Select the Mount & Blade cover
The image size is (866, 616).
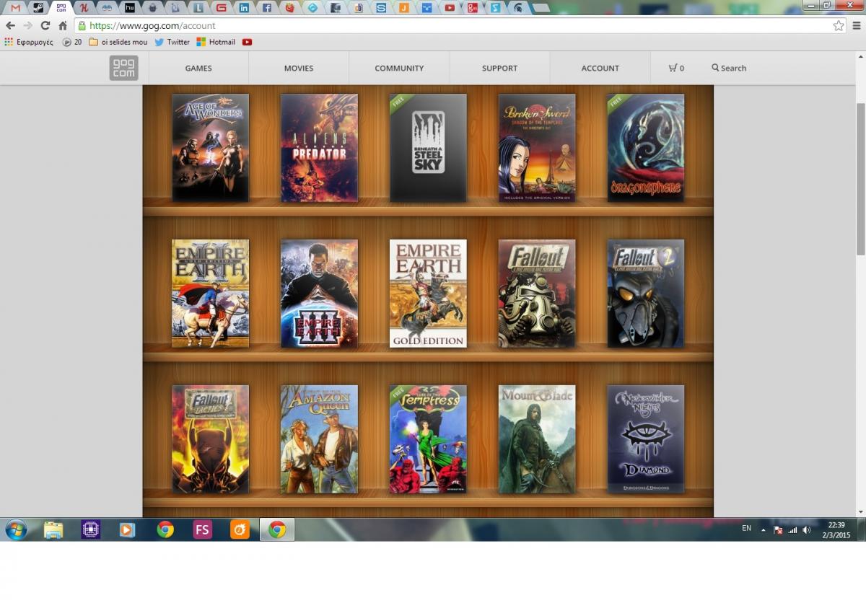[x=537, y=439]
